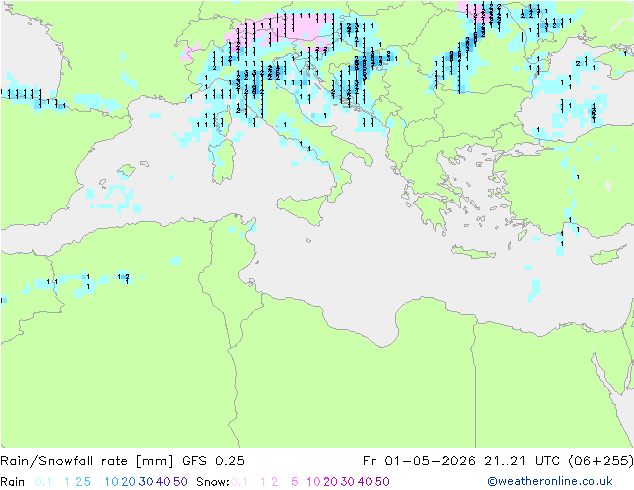Viewport: 634px width, 490px height.
Task: Click the snow legend value 10
Action: tap(313, 482)
